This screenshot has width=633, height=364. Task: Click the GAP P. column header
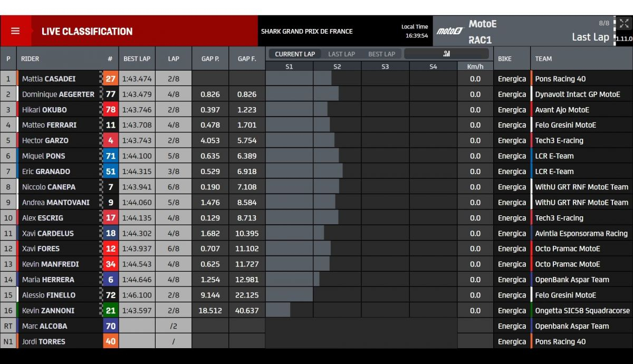(x=210, y=59)
